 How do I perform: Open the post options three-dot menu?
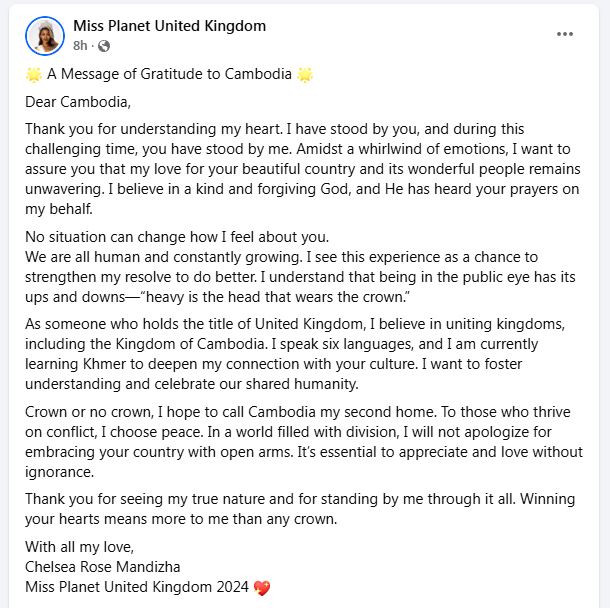(x=564, y=34)
